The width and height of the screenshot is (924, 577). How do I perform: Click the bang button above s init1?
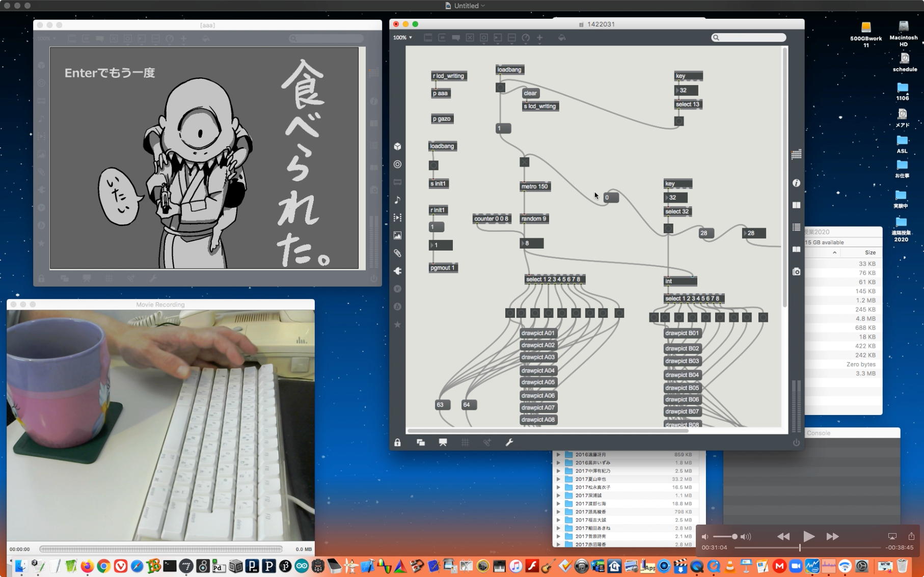(433, 165)
